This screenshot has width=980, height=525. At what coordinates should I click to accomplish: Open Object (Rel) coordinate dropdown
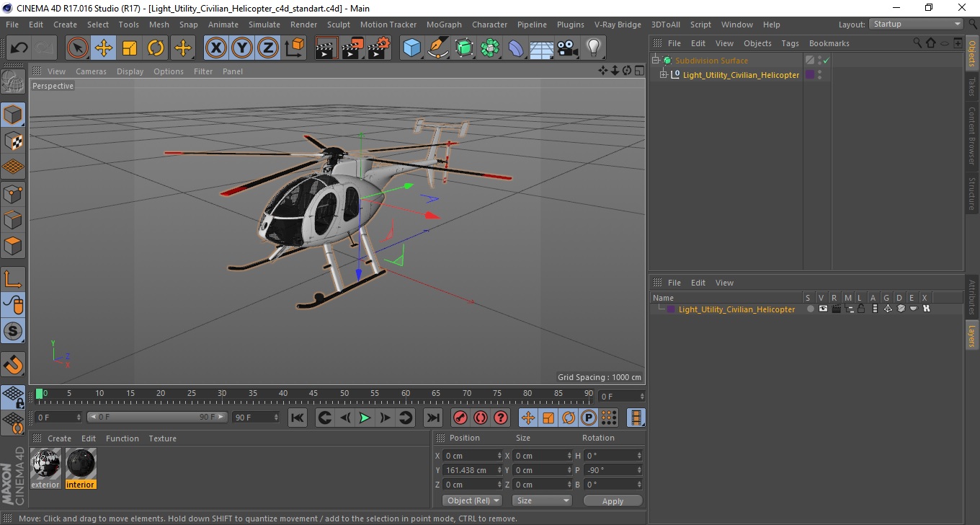coord(472,500)
